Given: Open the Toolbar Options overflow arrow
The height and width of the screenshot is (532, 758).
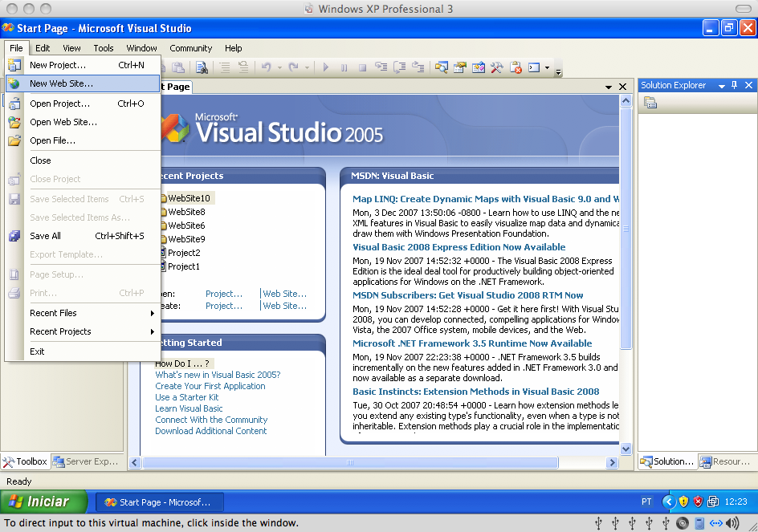Looking at the screenshot, I should pyautogui.click(x=558, y=72).
